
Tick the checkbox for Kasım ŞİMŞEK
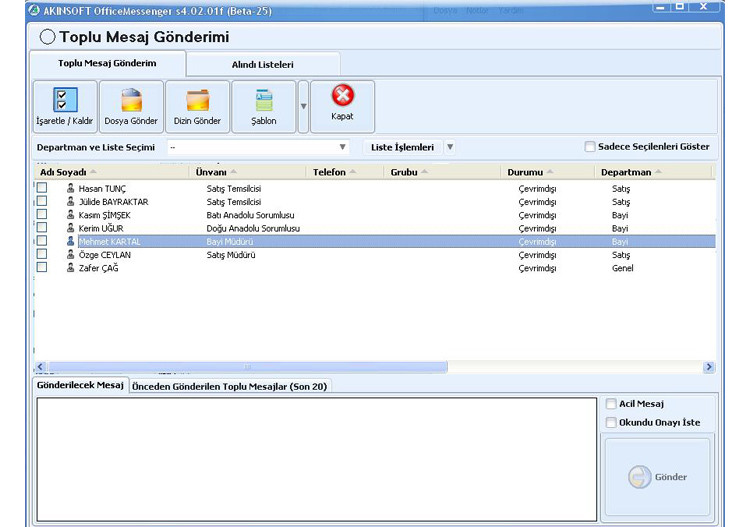pyautogui.click(x=42, y=214)
